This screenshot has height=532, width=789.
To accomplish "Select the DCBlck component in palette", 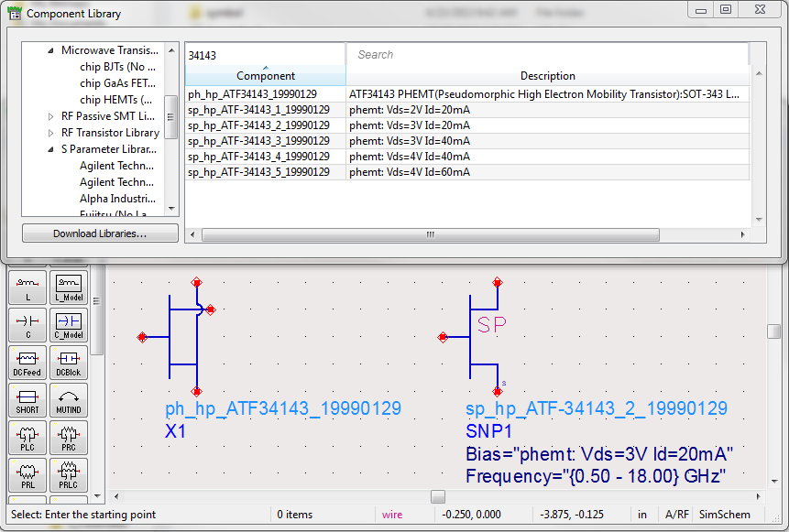I will tap(68, 363).
